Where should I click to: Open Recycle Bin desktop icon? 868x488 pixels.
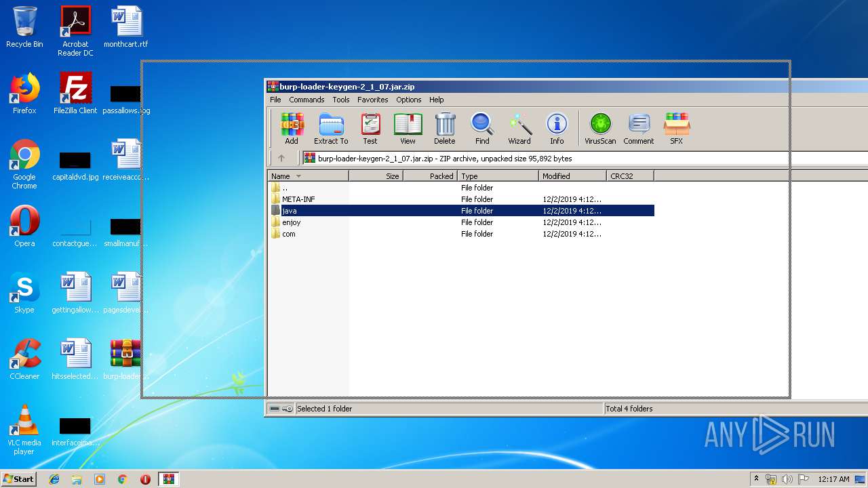(x=24, y=27)
